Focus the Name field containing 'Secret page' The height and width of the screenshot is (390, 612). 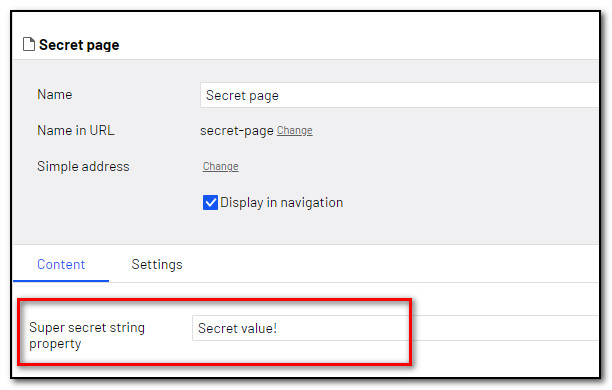pos(399,95)
